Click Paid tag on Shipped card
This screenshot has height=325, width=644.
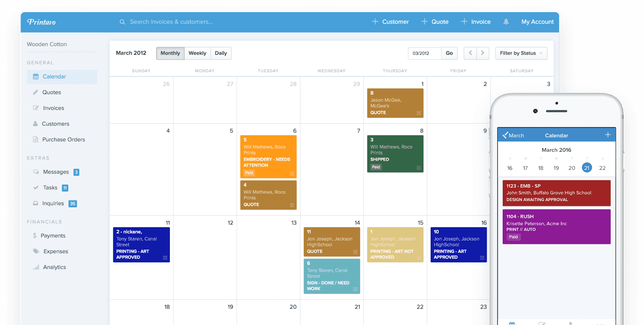pos(376,167)
